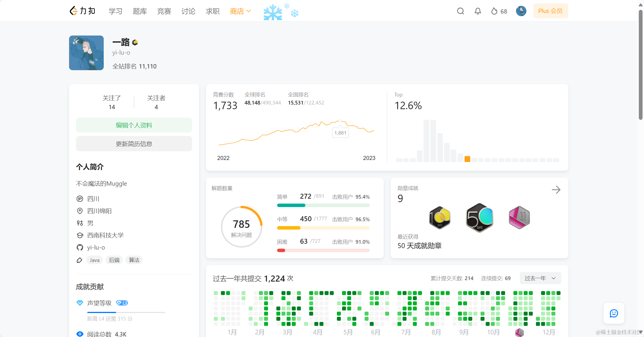Open the 竞赛 menu item
The image size is (644, 337).
click(164, 11)
